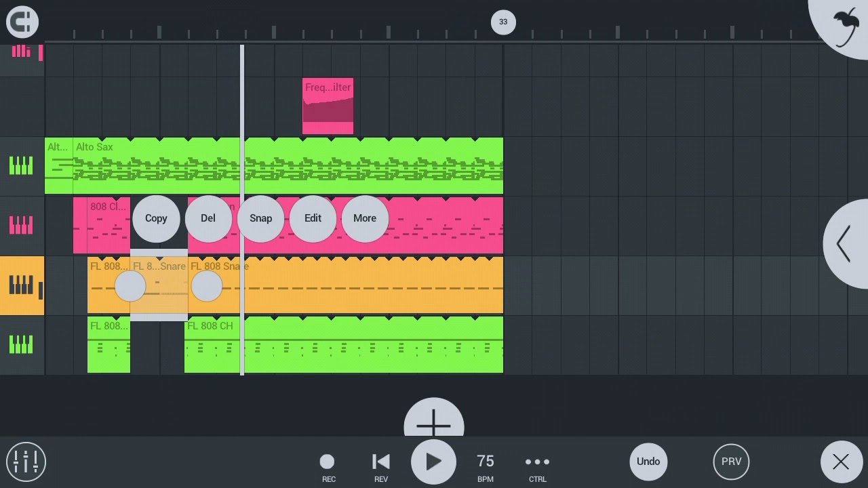Select the partly hidden top pink track icon

pyautogui.click(x=21, y=52)
